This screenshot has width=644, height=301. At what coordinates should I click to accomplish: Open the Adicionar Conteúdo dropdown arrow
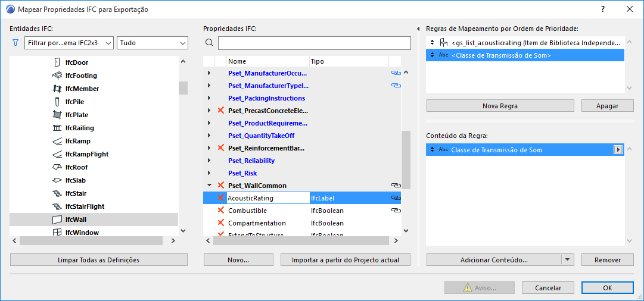[568, 260]
